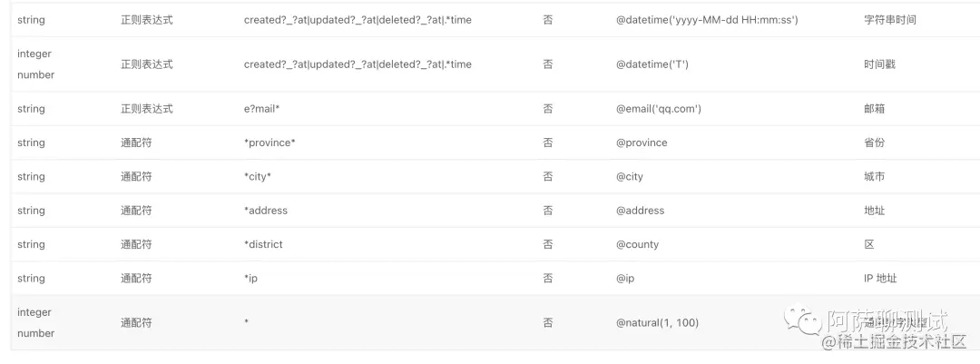Select the *address pattern cell
This screenshot has width=980, height=364.
(266, 211)
